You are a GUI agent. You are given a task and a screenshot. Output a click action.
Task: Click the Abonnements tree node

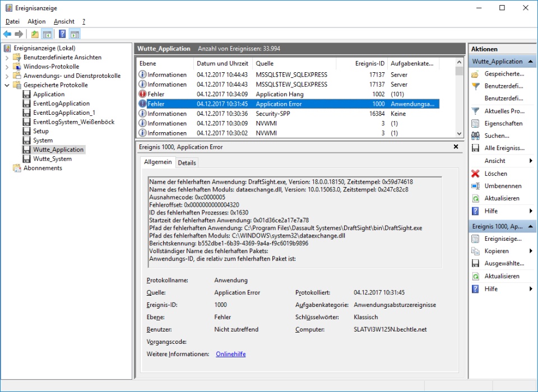[x=43, y=168]
